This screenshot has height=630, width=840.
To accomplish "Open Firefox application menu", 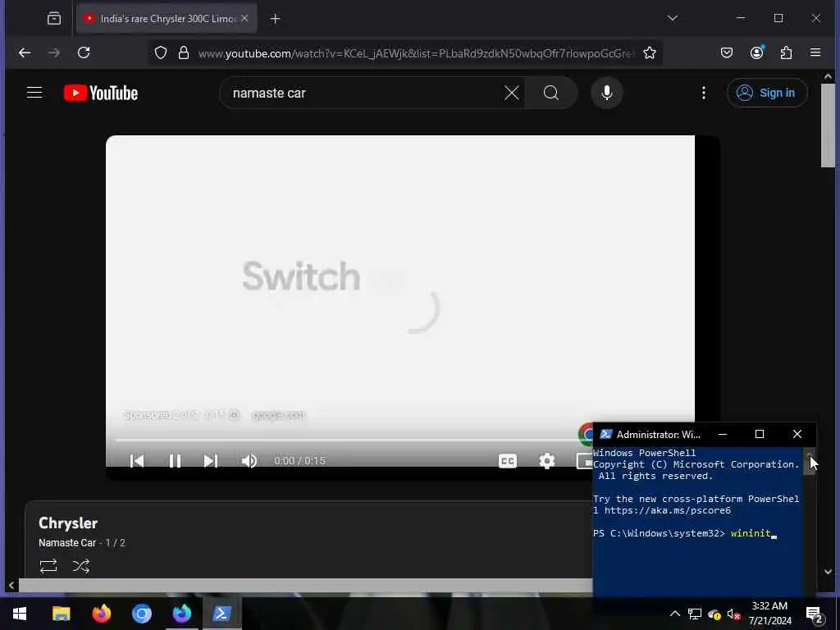I will coord(815,52).
